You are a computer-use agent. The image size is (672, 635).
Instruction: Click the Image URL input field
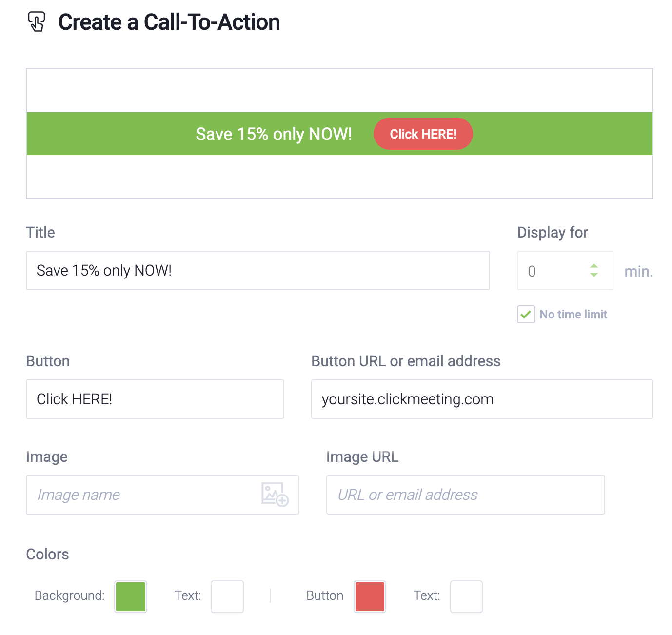[x=466, y=495]
